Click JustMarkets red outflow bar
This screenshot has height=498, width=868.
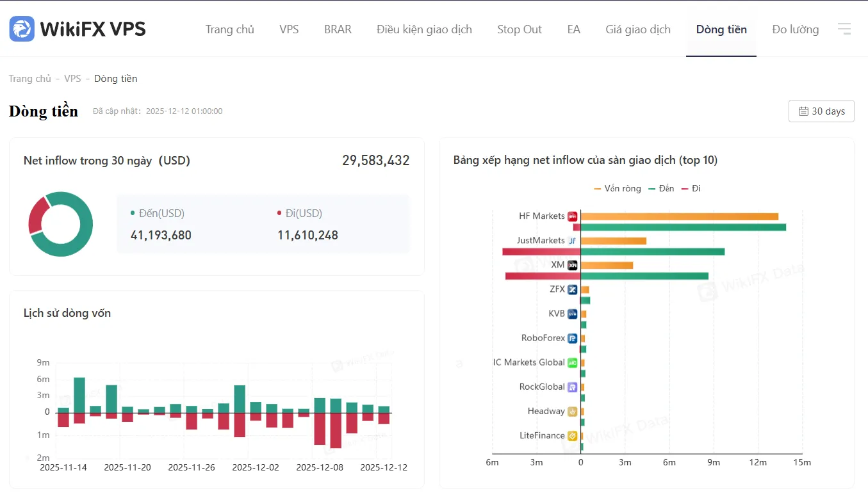point(541,252)
